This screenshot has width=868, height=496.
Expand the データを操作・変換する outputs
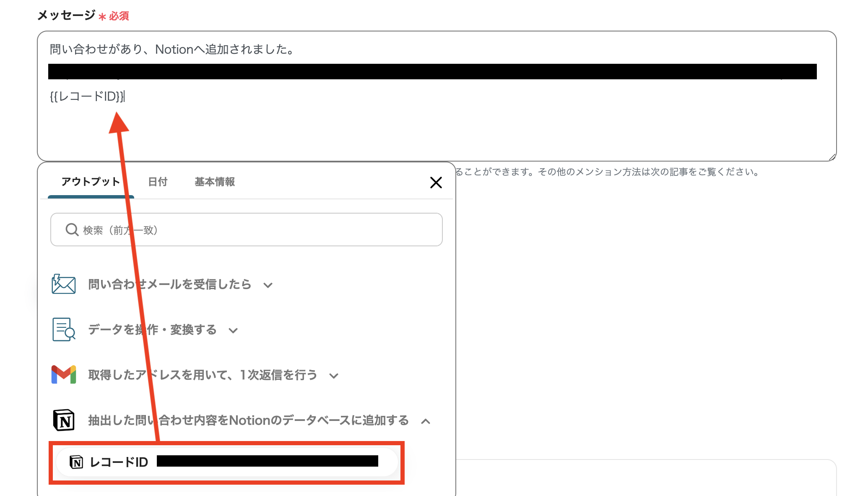[x=234, y=330]
